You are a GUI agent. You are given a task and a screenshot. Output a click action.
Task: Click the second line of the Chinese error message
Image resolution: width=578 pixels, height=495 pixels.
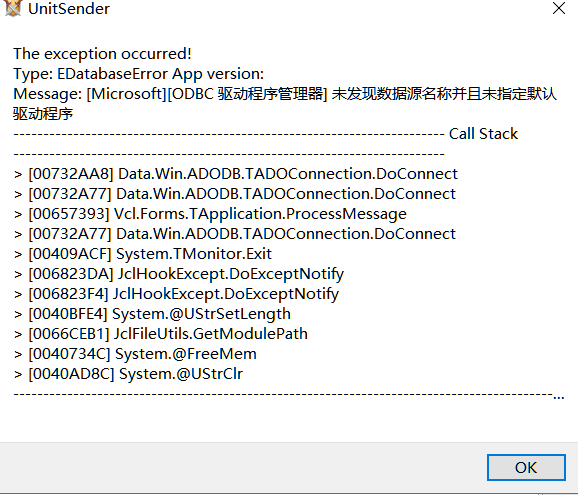pyautogui.click(x=43, y=114)
